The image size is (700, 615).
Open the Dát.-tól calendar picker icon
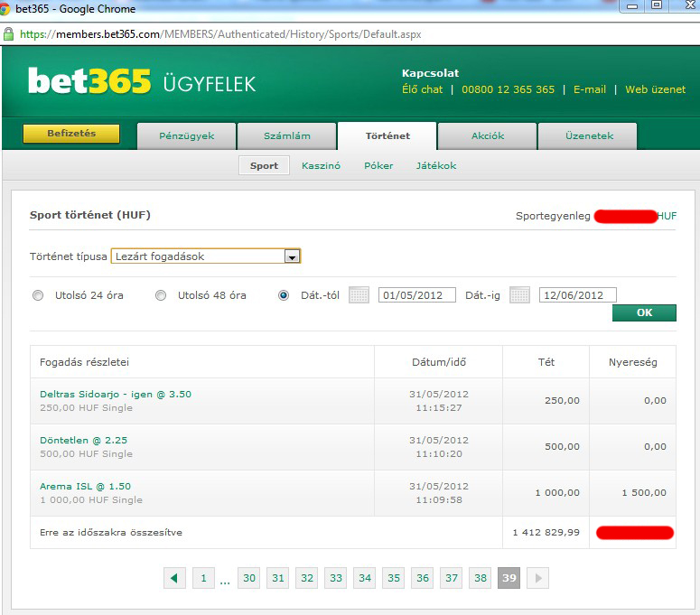pos(359,295)
